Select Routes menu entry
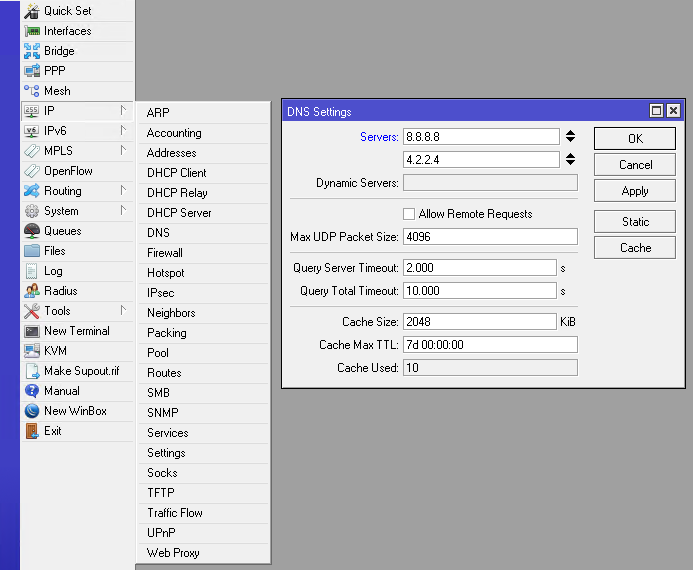The width and height of the screenshot is (693, 570). point(203,373)
